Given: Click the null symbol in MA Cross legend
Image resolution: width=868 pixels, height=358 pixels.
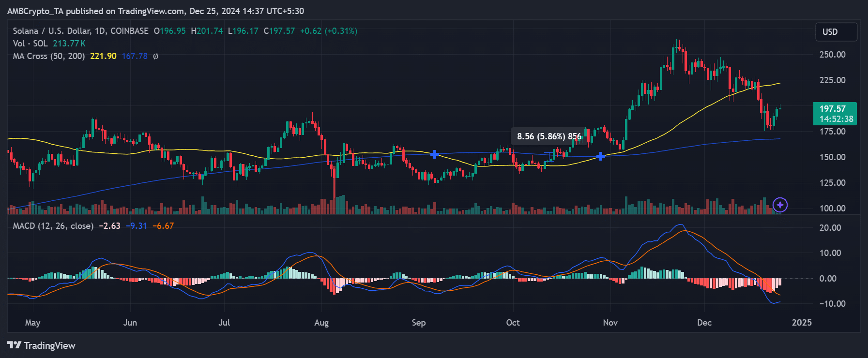Looking at the screenshot, I should 155,56.
